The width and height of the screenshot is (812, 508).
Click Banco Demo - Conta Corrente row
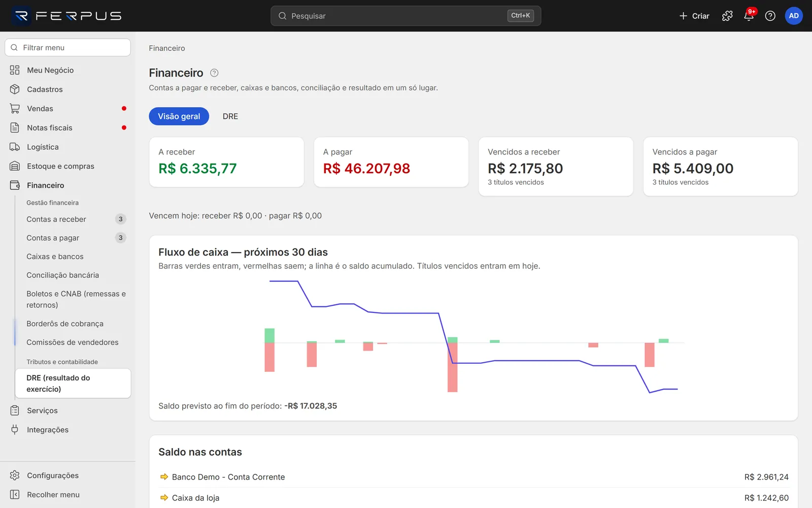[x=473, y=477]
